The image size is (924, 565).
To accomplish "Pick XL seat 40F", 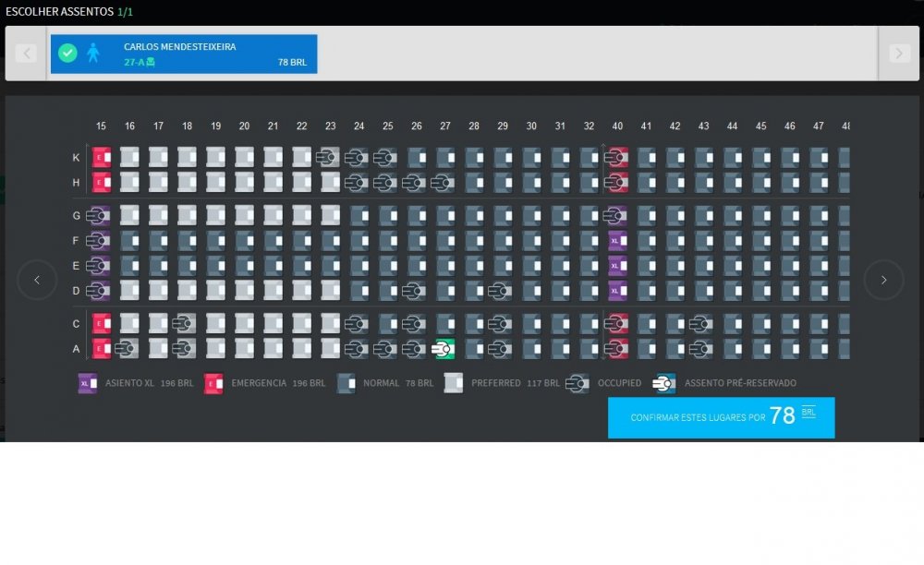I will (x=617, y=241).
